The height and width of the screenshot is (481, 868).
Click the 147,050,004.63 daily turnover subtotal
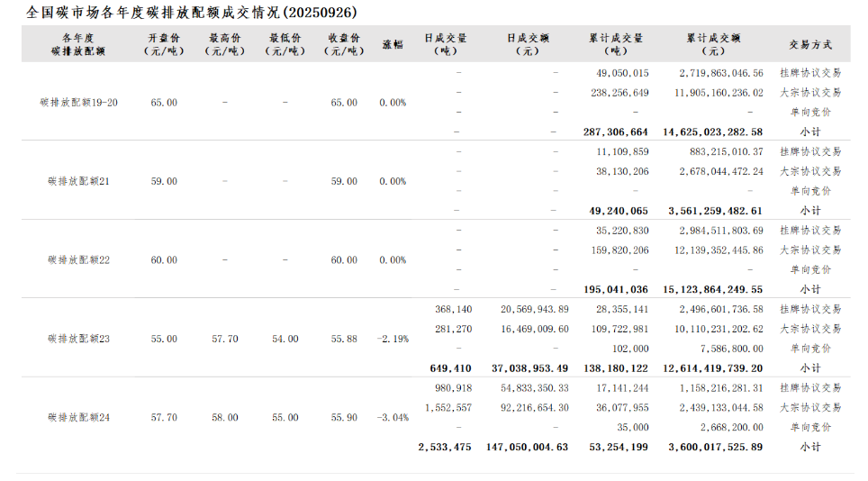click(x=527, y=447)
